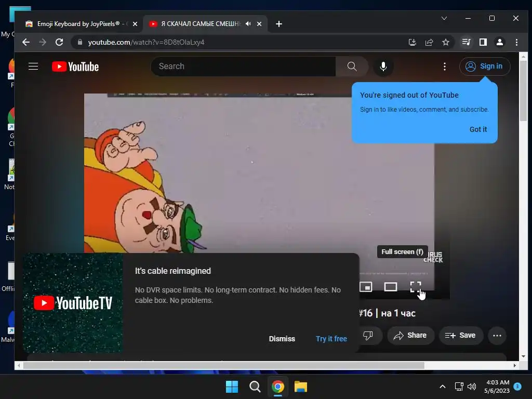
Task: Share the video
Action: click(410, 335)
